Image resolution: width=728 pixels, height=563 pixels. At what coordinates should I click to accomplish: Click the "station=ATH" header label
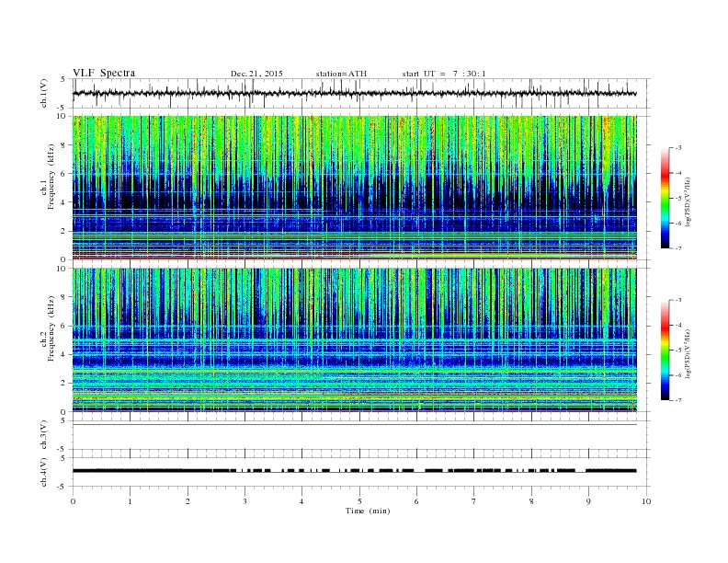tap(341, 74)
